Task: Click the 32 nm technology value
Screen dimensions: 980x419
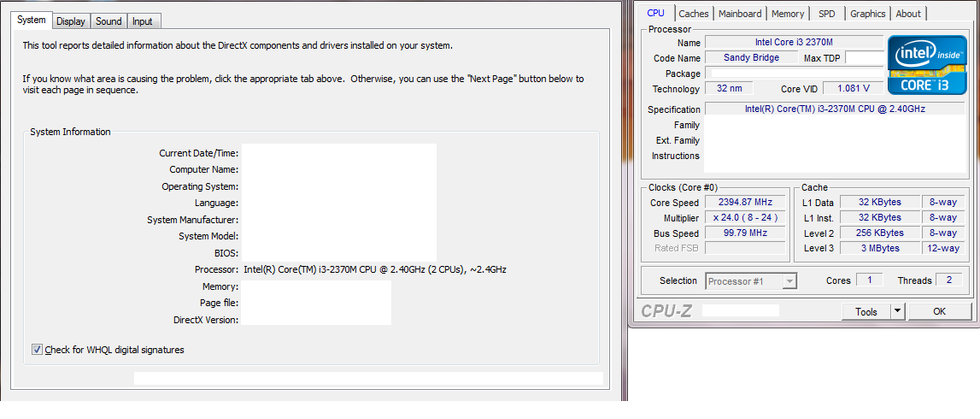Action: pyautogui.click(x=729, y=88)
